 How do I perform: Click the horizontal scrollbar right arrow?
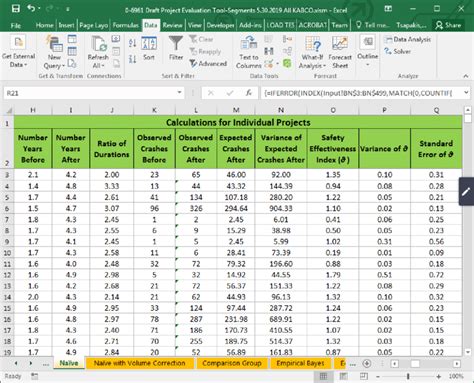[456, 363]
